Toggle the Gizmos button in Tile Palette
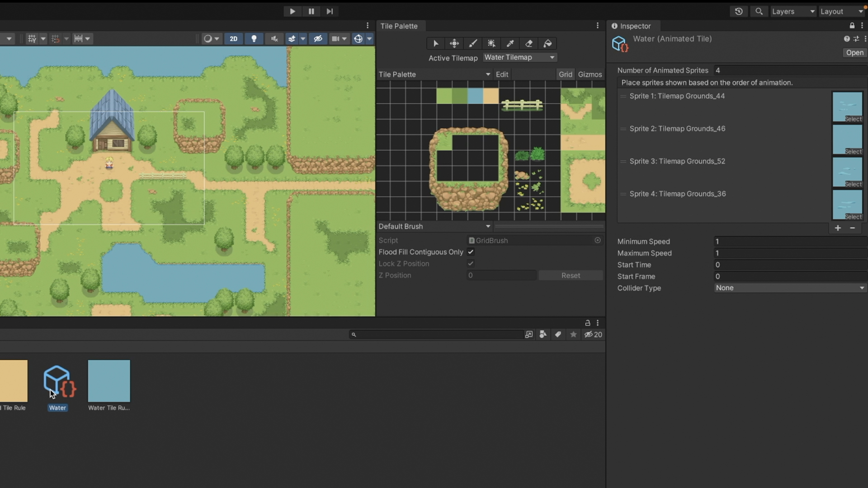This screenshot has height=488, width=868. click(x=590, y=74)
